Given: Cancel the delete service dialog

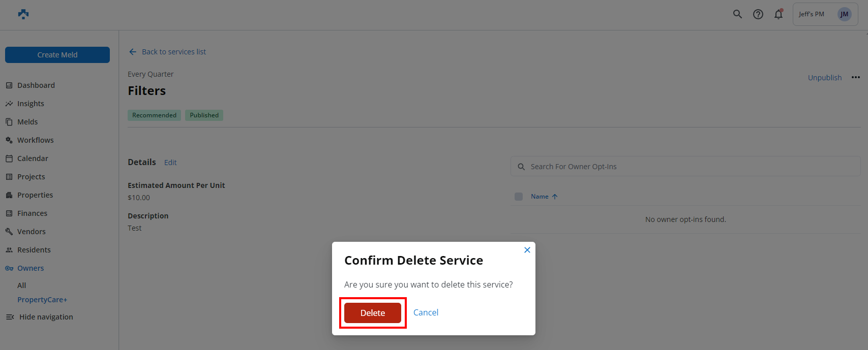Looking at the screenshot, I should point(426,313).
